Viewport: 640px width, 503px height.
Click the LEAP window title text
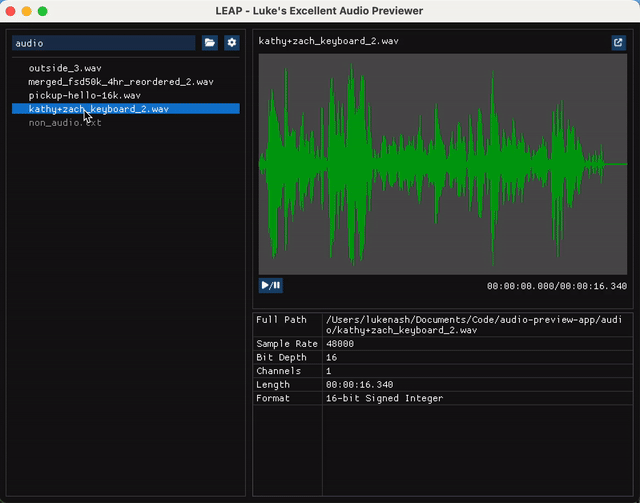319,11
